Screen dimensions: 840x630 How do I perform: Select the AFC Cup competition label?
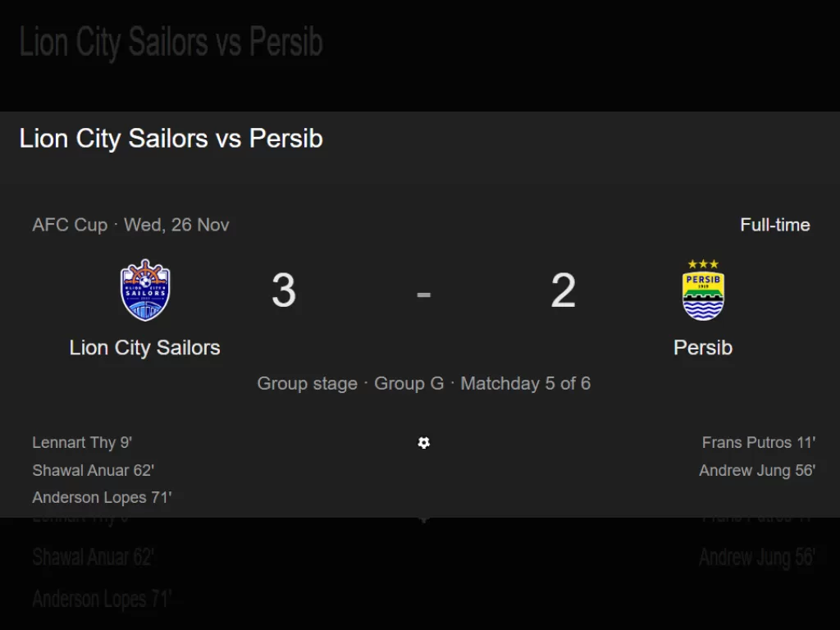[x=70, y=225]
